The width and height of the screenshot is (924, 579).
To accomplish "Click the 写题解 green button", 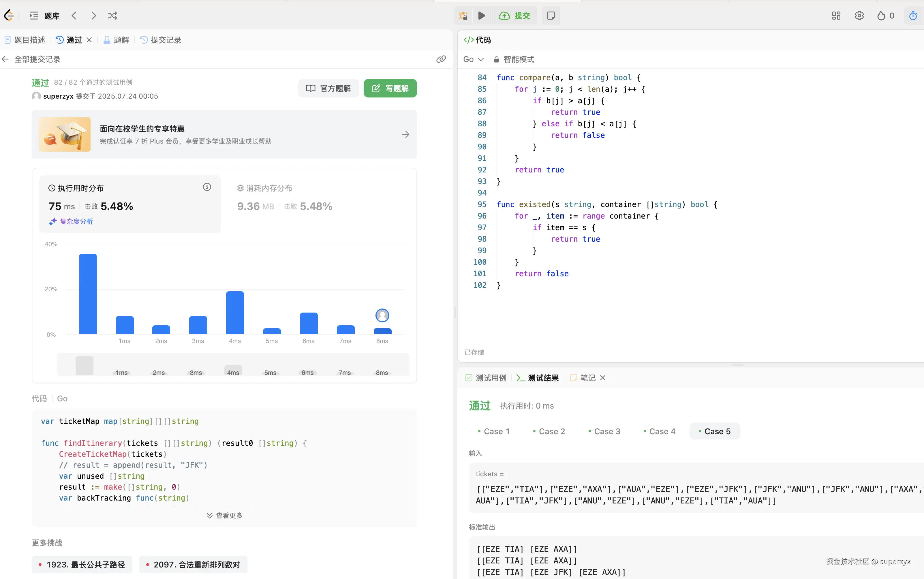I will [390, 89].
